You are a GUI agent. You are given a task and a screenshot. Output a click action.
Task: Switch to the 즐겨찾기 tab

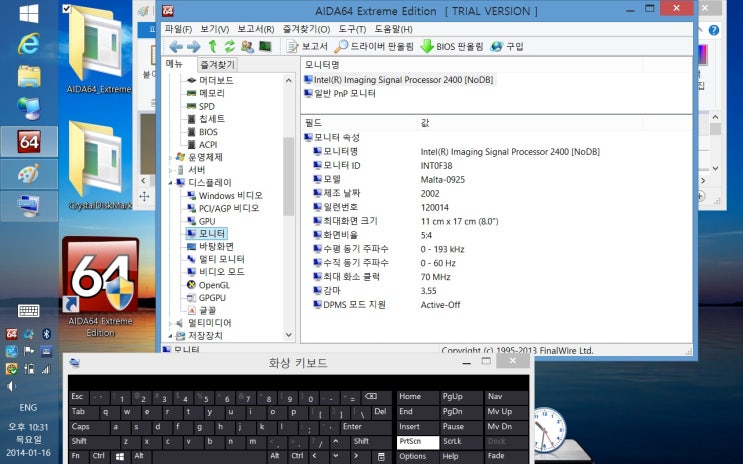217,64
